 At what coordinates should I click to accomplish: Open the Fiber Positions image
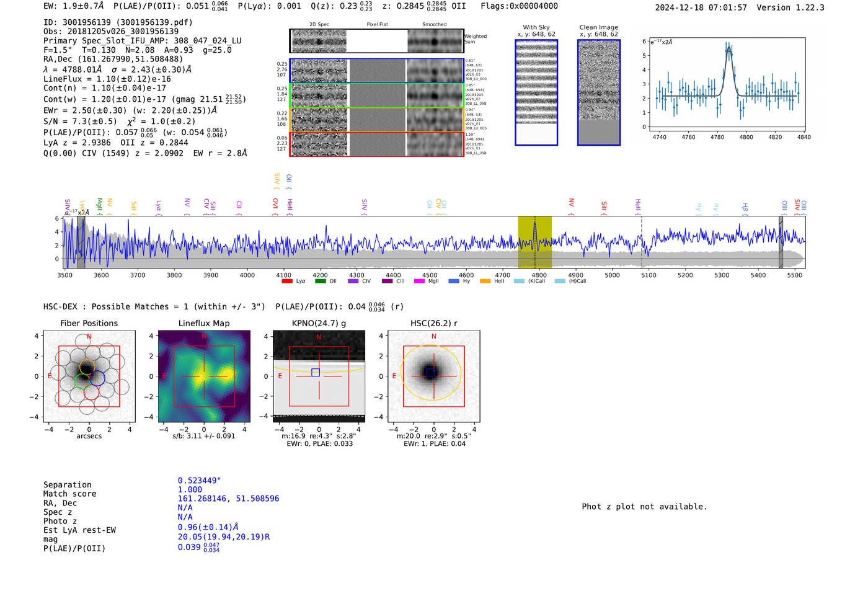coord(89,376)
